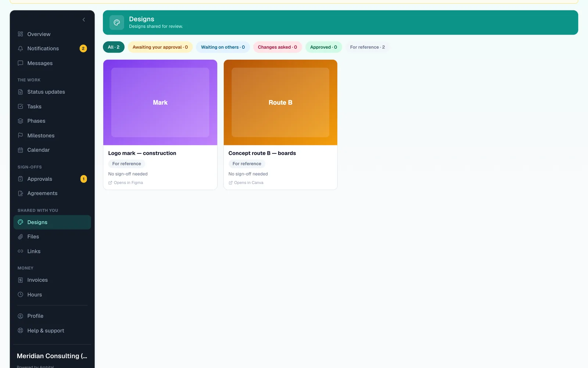Image resolution: width=588 pixels, height=368 pixels.
Task: Open 'Logo mark — construction' title
Action: [142, 153]
